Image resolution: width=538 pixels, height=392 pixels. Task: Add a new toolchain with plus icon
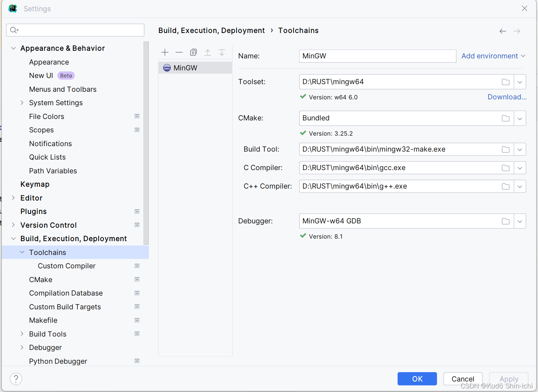pyautogui.click(x=165, y=53)
